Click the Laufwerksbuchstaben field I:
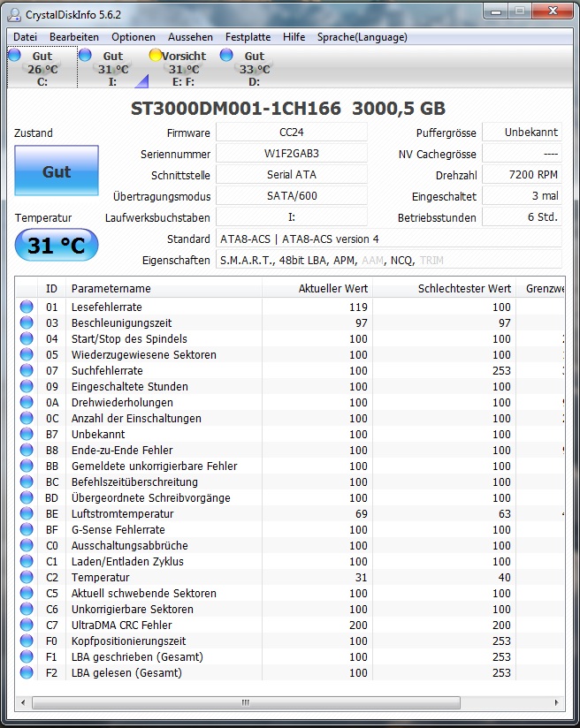The image size is (580, 728). tap(292, 216)
